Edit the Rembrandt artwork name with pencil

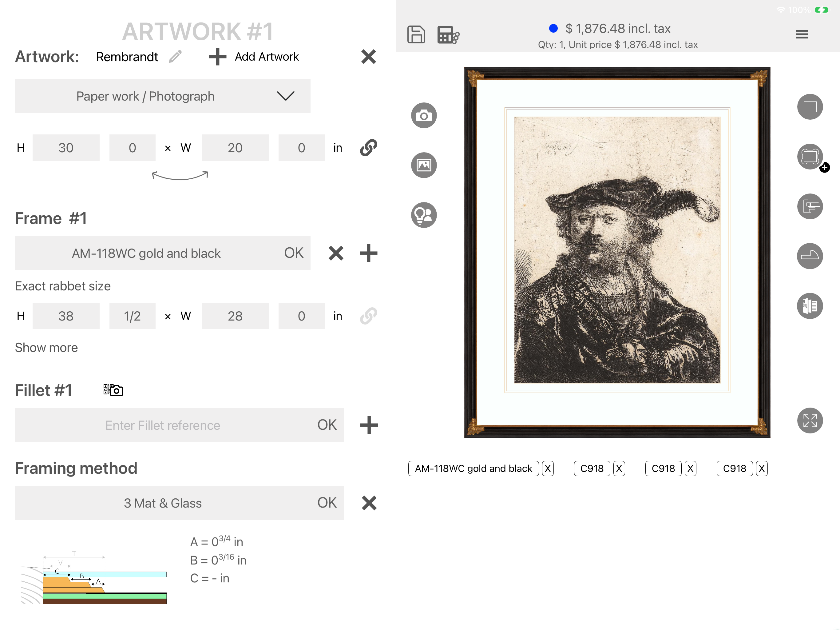pos(176,57)
